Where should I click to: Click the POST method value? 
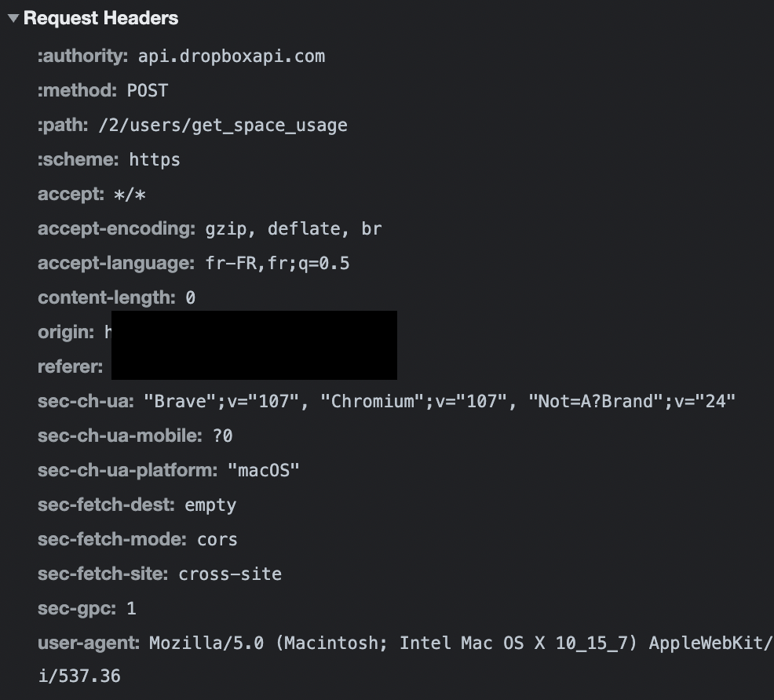(x=148, y=91)
